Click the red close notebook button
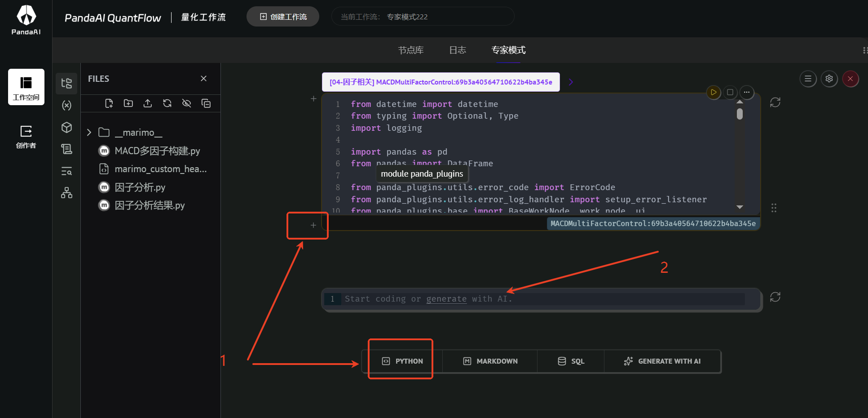 click(850, 79)
